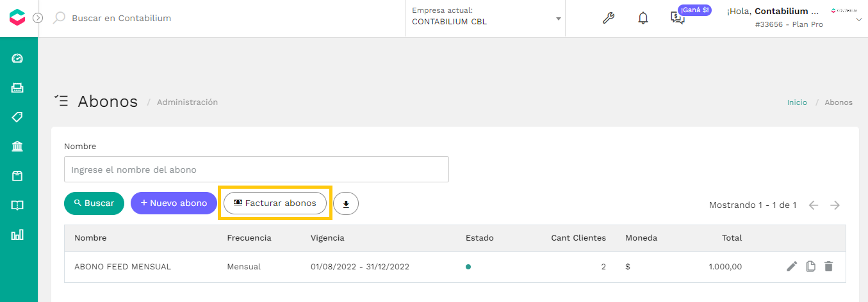Open the printer icon in sidebar
868x302 pixels.
click(17, 88)
